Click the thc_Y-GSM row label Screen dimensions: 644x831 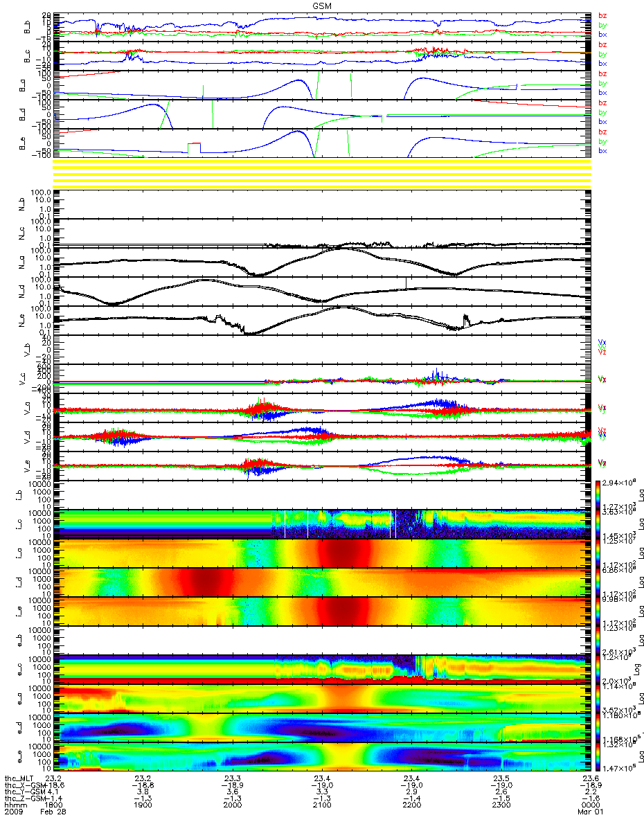(26, 792)
